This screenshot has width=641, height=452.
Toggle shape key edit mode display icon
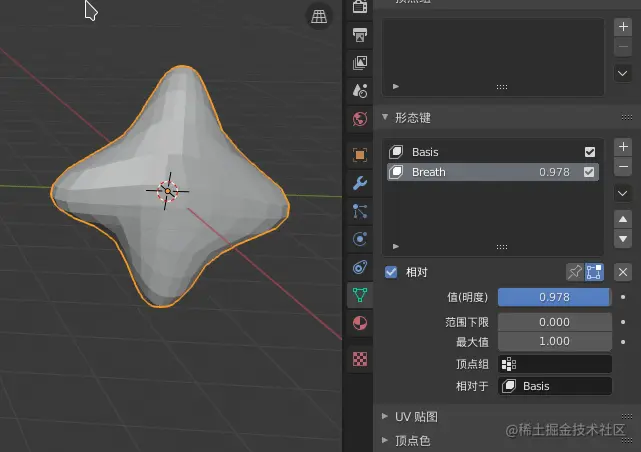coord(594,272)
